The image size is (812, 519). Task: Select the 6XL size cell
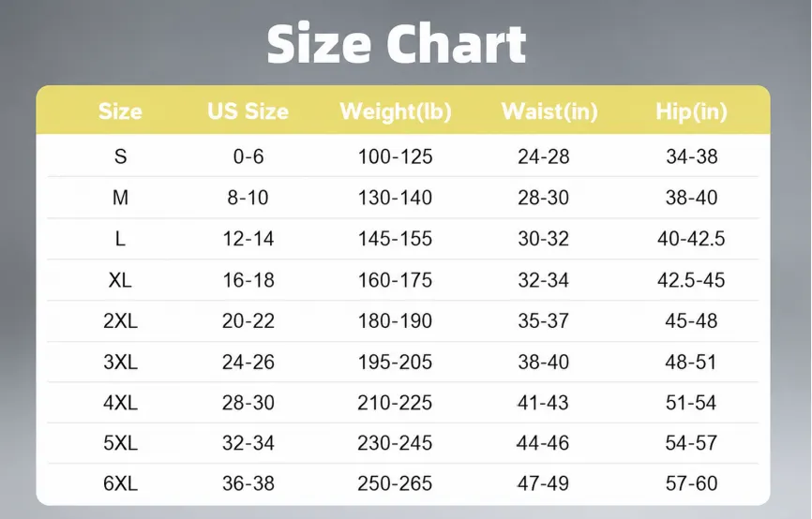pos(120,483)
